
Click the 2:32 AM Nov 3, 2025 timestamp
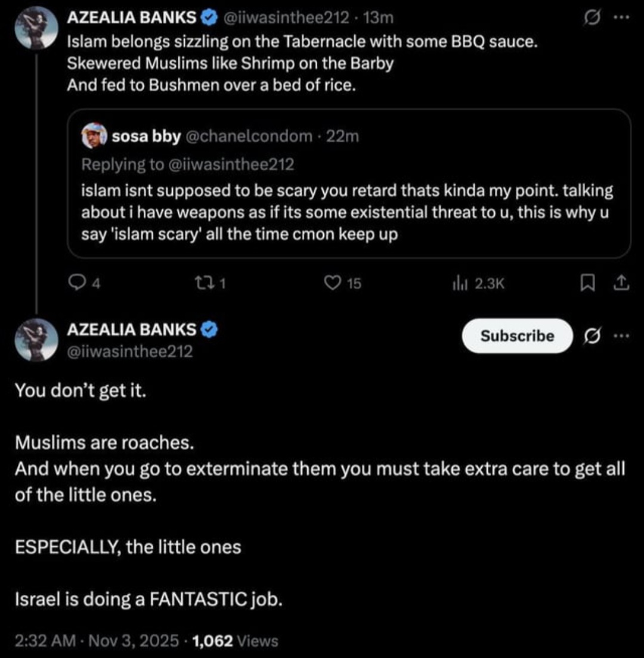(x=97, y=641)
